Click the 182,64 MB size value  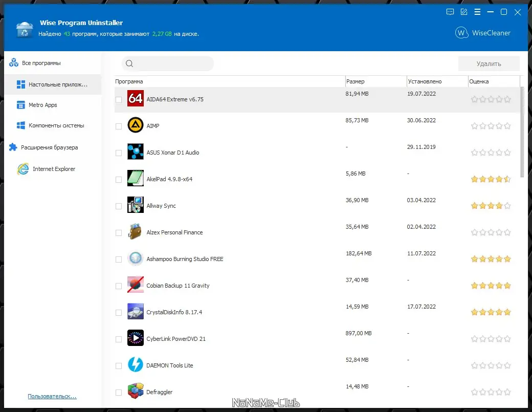(x=358, y=253)
